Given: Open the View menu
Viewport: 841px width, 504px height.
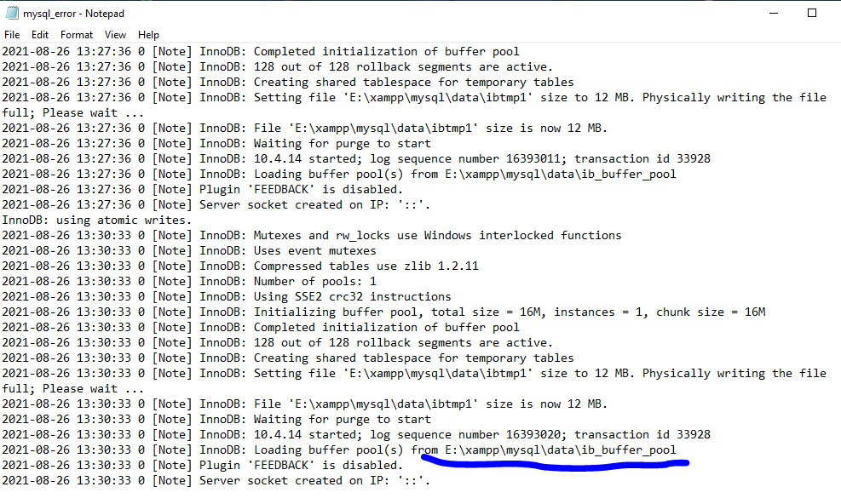Looking at the screenshot, I should 115,35.
